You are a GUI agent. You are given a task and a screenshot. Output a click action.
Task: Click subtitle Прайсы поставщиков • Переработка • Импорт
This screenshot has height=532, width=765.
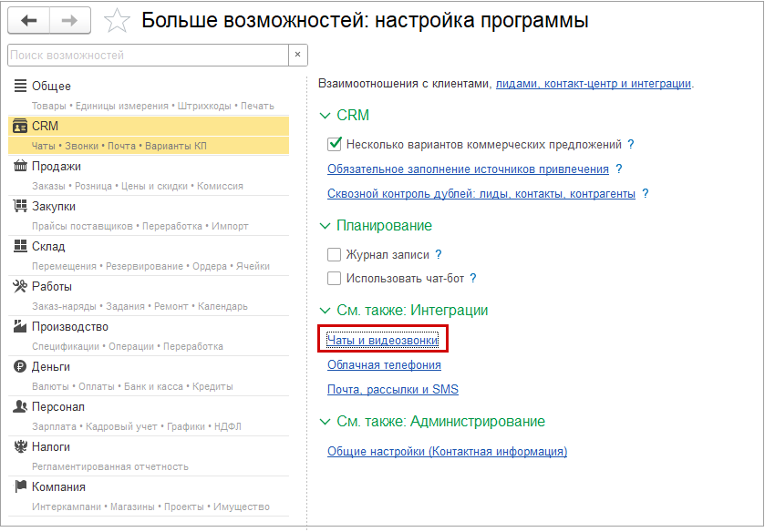coord(140,226)
